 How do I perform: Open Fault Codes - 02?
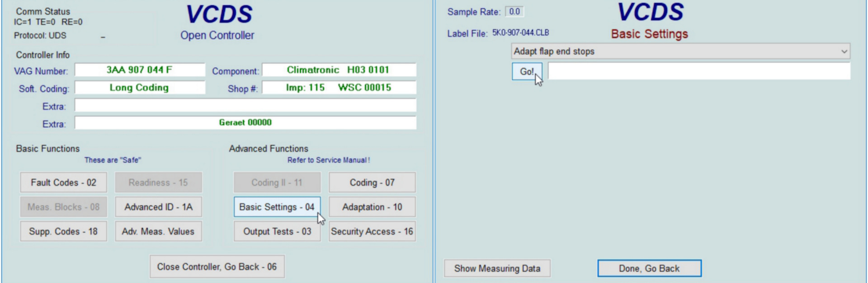[63, 183]
